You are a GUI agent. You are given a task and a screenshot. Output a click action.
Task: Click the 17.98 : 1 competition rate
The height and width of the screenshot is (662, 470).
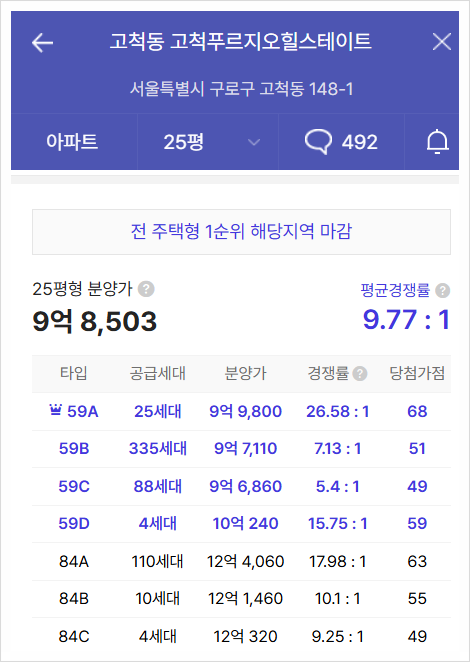(338, 562)
